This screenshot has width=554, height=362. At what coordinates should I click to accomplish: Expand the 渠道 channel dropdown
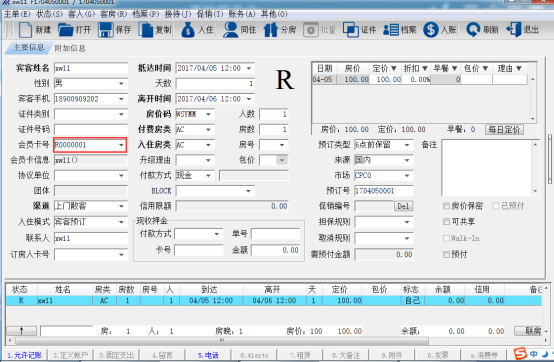pos(121,206)
